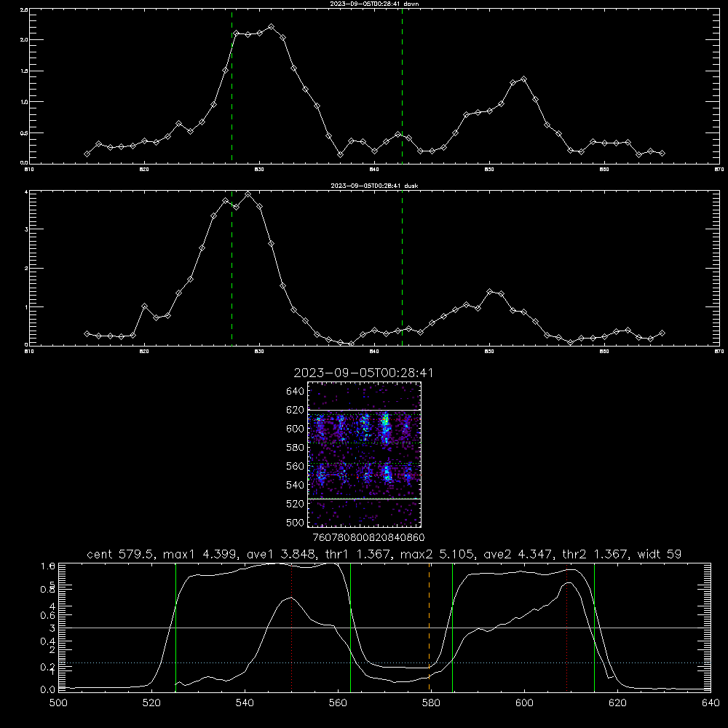Viewport: 728px width, 728px height.
Task: Select the "max2 5.105" value in profile title
Action: (438, 554)
